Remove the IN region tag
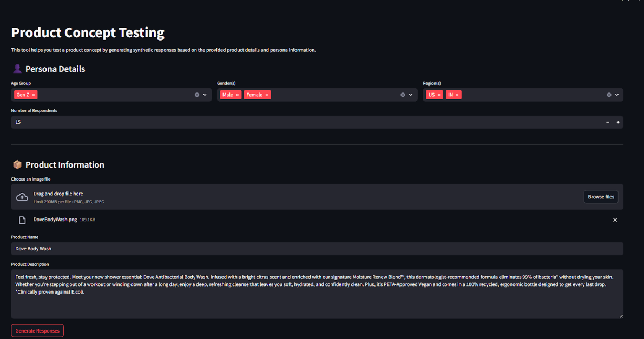Viewport: 644px width, 339px height. click(457, 95)
